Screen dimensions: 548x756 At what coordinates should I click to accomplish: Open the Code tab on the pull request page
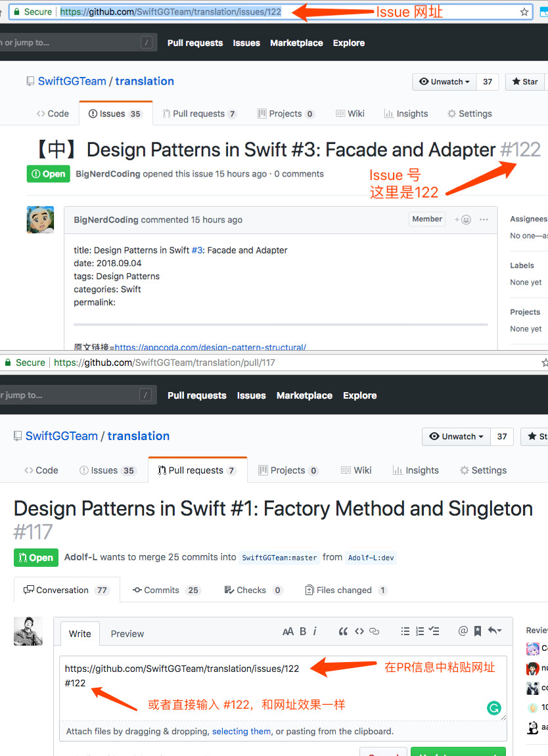41,470
